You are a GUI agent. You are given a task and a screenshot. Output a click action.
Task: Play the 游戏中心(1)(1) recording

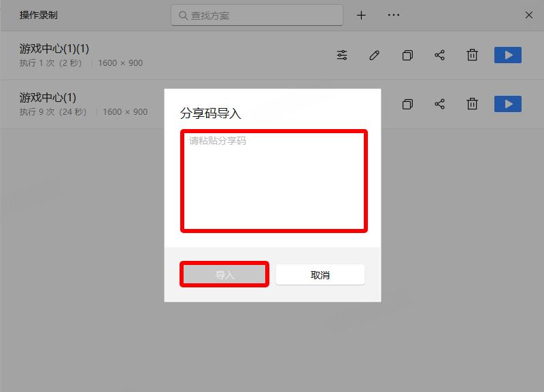click(507, 55)
